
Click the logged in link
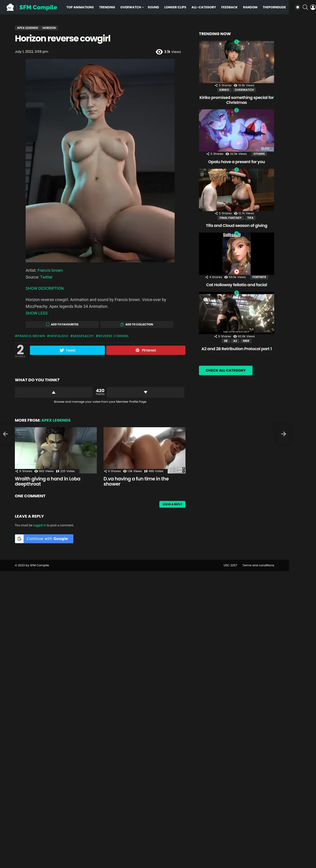point(39,525)
